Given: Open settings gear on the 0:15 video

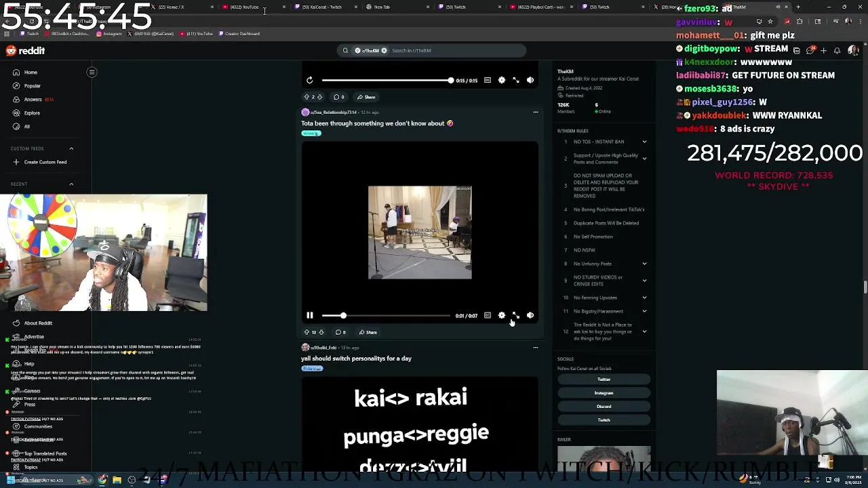Looking at the screenshot, I should coord(502,80).
